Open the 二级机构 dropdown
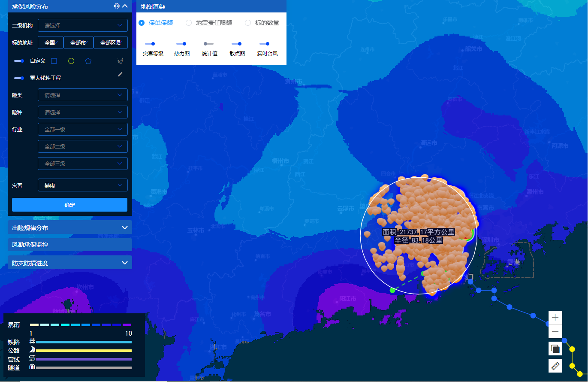 (x=83, y=25)
